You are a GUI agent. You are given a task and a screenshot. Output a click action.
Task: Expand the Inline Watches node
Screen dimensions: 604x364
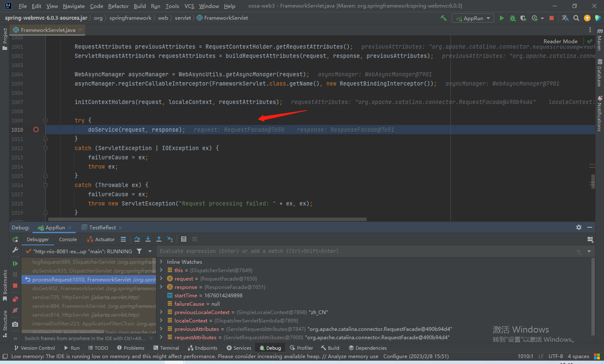[x=161, y=262]
